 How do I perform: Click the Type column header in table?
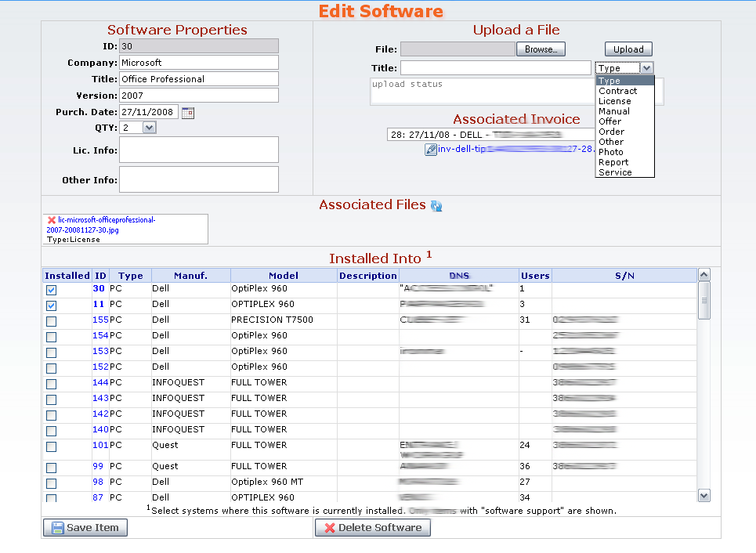(131, 276)
